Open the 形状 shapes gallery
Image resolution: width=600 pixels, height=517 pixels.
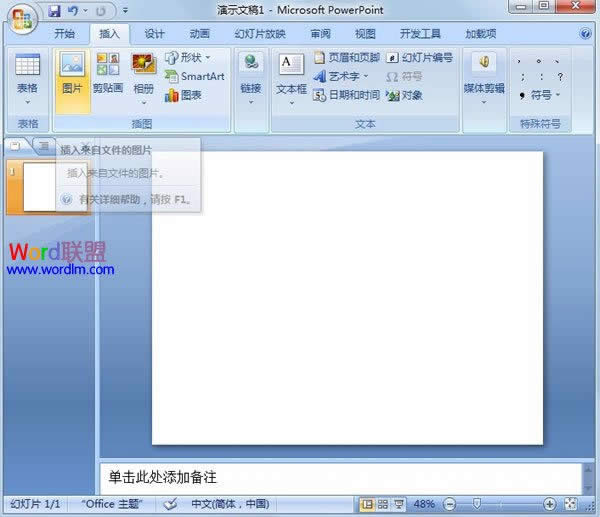(188, 57)
